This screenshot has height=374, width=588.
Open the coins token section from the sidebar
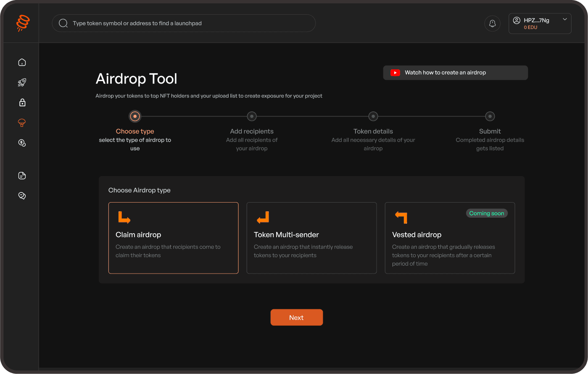(x=22, y=142)
